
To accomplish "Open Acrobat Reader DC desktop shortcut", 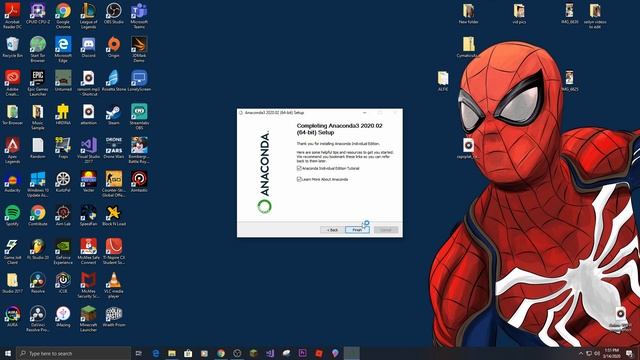I will [x=13, y=16].
